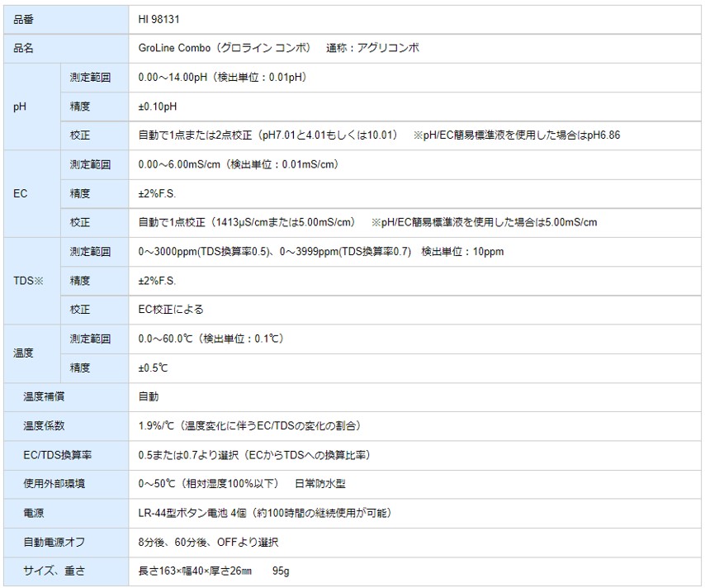Select the ±0.10pH accuracy value
Viewport: 705px width, 588px height.
(x=158, y=107)
